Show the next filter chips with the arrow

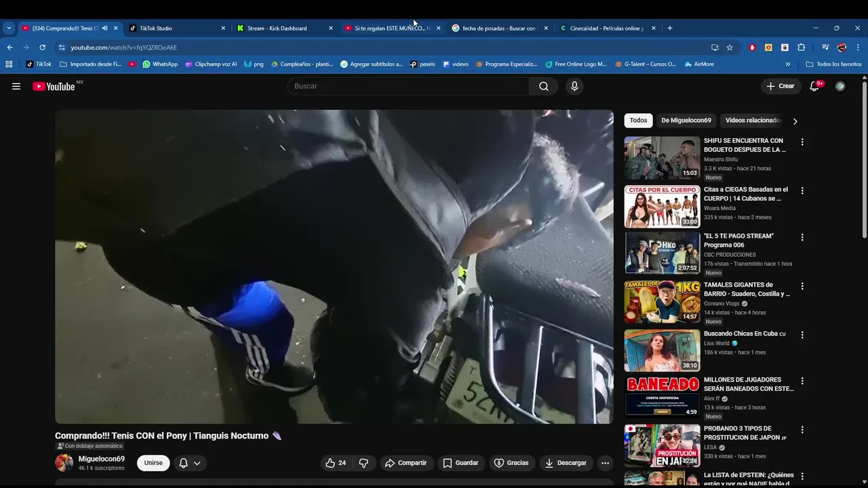click(x=795, y=121)
